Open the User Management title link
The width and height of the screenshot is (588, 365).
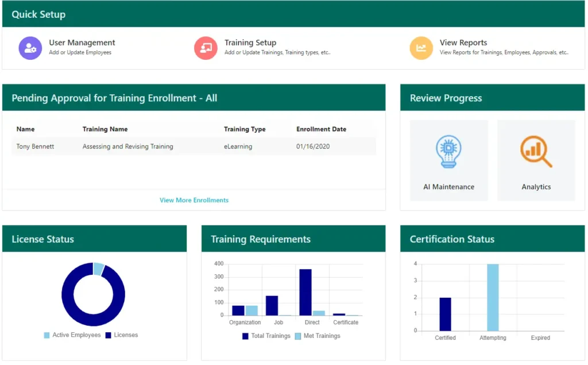click(82, 43)
